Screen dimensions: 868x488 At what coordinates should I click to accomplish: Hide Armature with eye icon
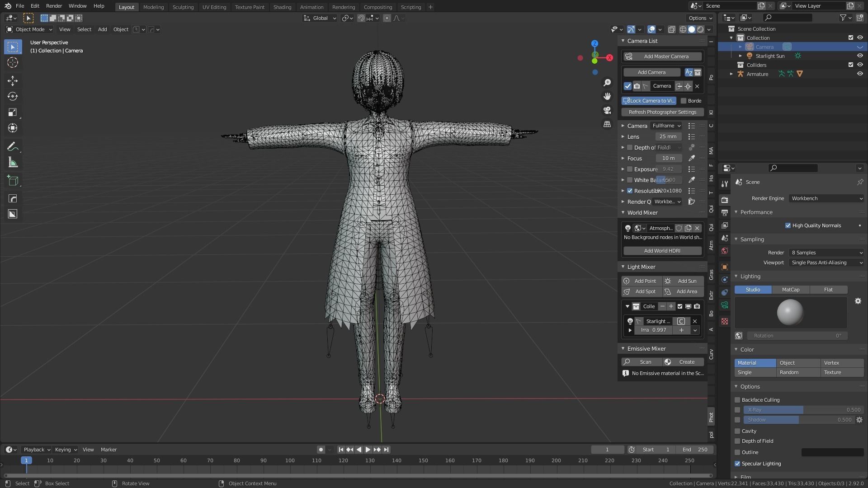[860, 74]
